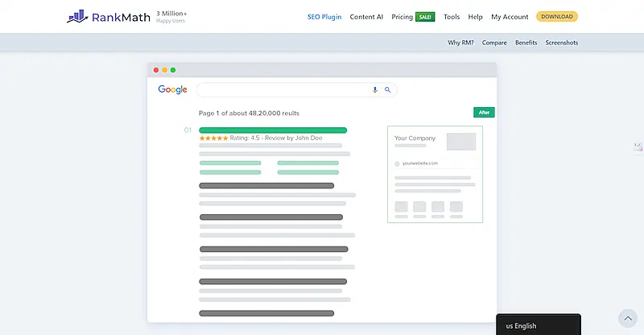The image size is (644, 335).
Task: Click the orange star rating icons
Action: [213, 138]
